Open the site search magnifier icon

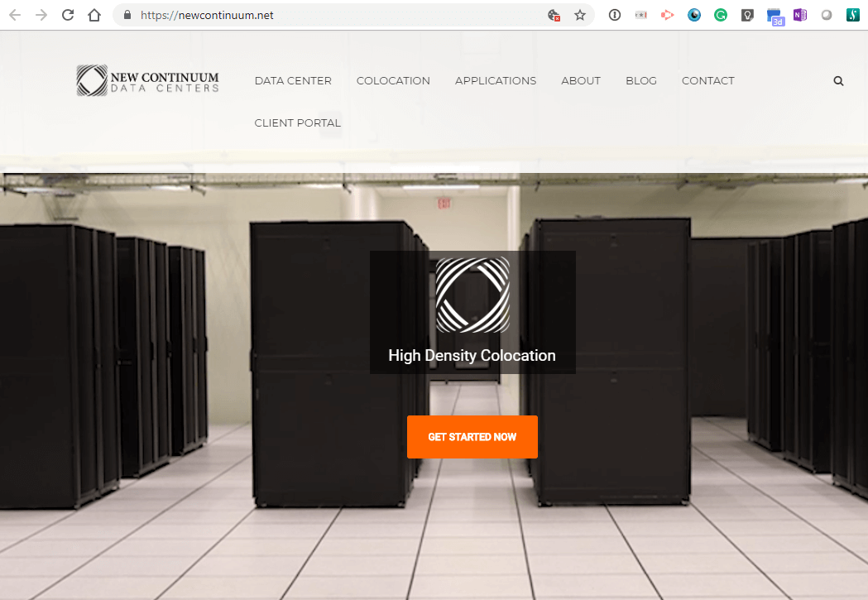coord(838,80)
